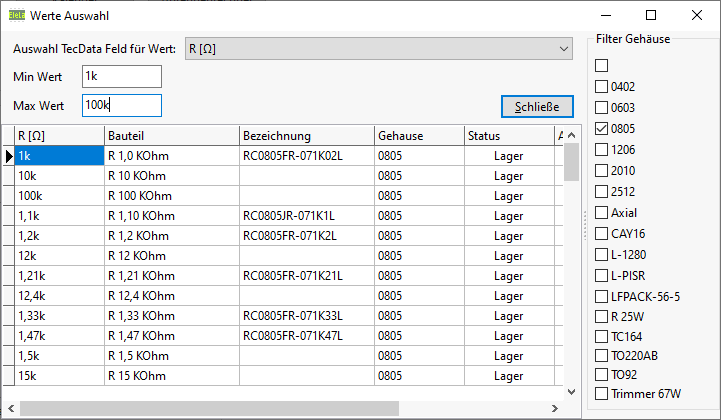The image size is (721, 420).
Task: Click the horizontal scrollbar right arrow
Action: pyautogui.click(x=557, y=409)
